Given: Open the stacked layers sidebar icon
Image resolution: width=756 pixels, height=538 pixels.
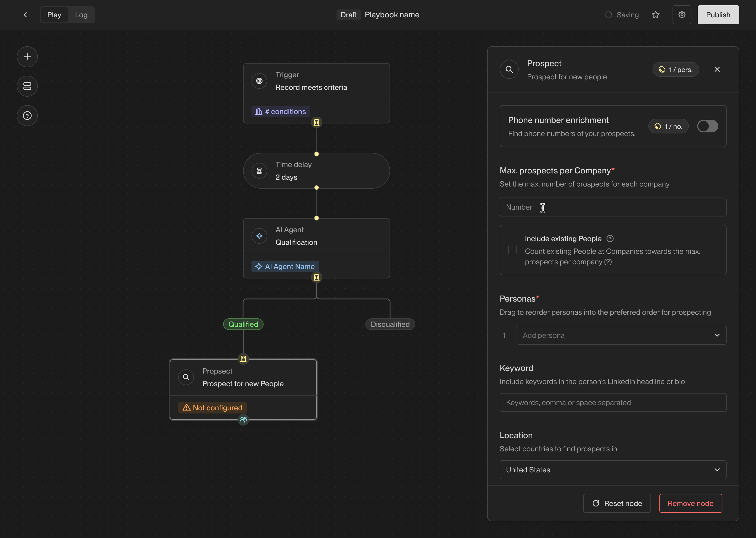Looking at the screenshot, I should click(x=27, y=86).
